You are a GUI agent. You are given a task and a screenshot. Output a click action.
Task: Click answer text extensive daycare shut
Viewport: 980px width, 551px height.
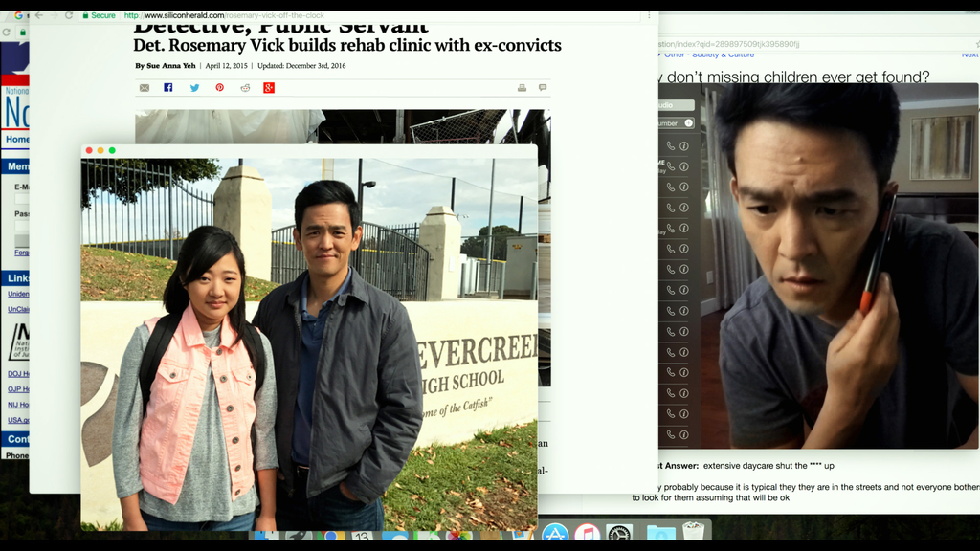coord(768,466)
